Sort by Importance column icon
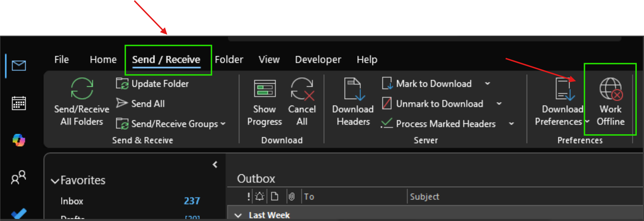 pyautogui.click(x=249, y=196)
